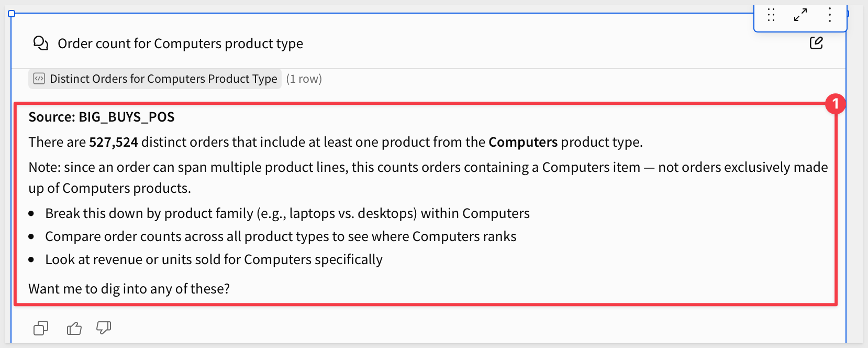Click the chat bubbles icon
The image size is (868, 348).
(41, 43)
